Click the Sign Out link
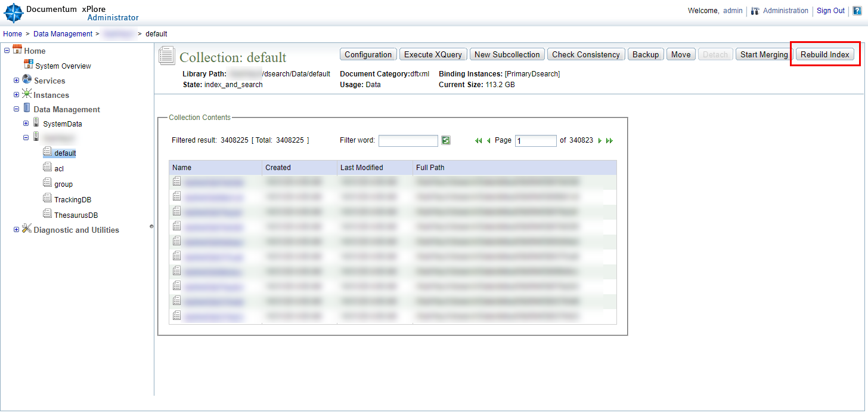The image size is (868, 416). tap(830, 11)
